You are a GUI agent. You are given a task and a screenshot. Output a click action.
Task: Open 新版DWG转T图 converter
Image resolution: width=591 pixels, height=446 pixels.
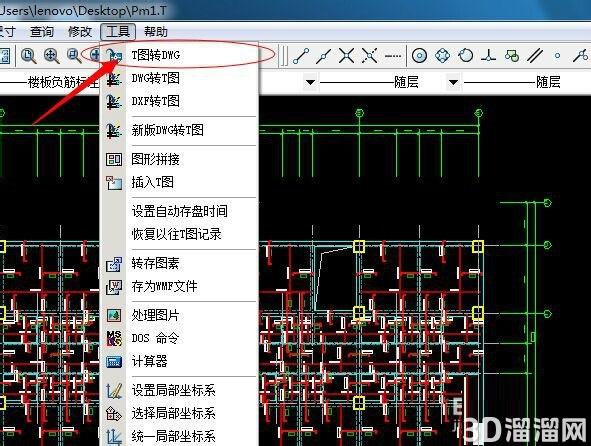pyautogui.click(x=179, y=130)
